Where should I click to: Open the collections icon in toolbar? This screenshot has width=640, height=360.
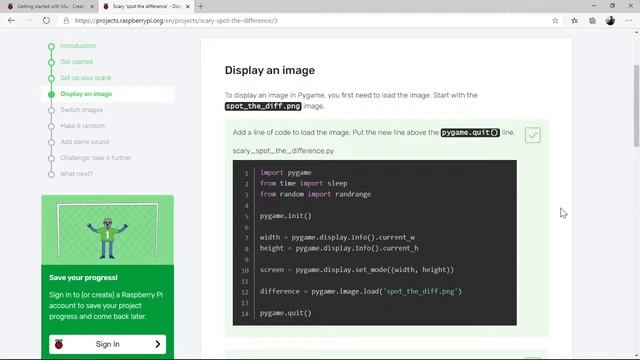point(592,20)
